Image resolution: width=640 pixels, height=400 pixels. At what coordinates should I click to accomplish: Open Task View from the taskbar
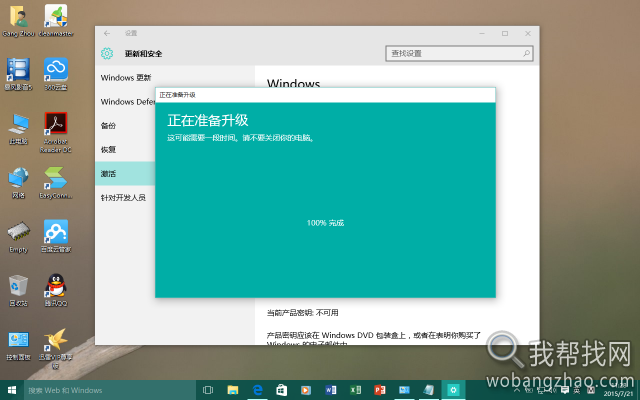click(x=208, y=390)
